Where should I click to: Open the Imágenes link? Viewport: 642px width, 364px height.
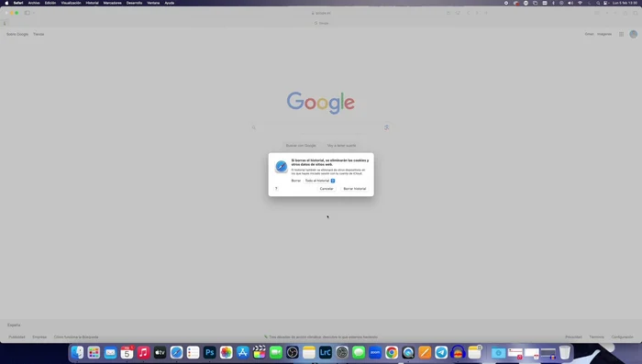coord(604,35)
